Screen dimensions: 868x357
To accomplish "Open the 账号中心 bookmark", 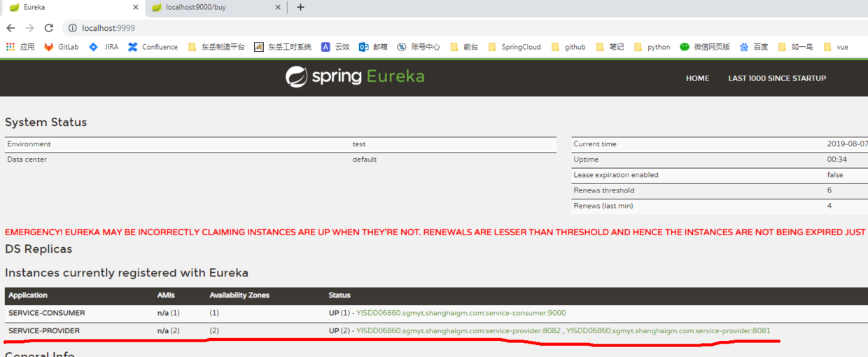I will [x=419, y=47].
